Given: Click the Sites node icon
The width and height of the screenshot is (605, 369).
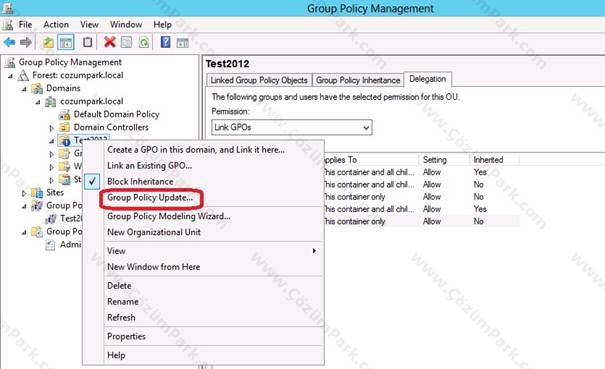Looking at the screenshot, I should [x=37, y=192].
